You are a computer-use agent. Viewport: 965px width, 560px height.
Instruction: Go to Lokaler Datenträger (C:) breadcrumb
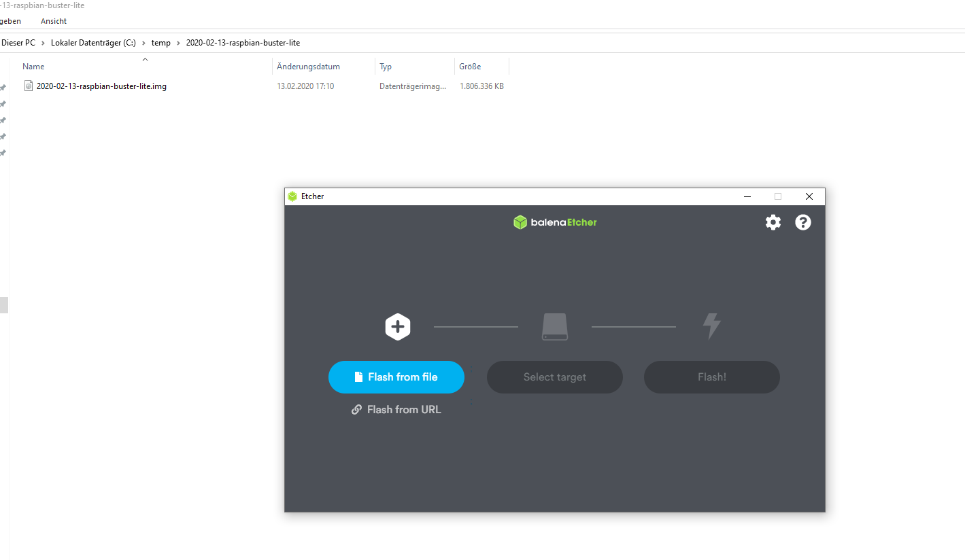pos(93,43)
